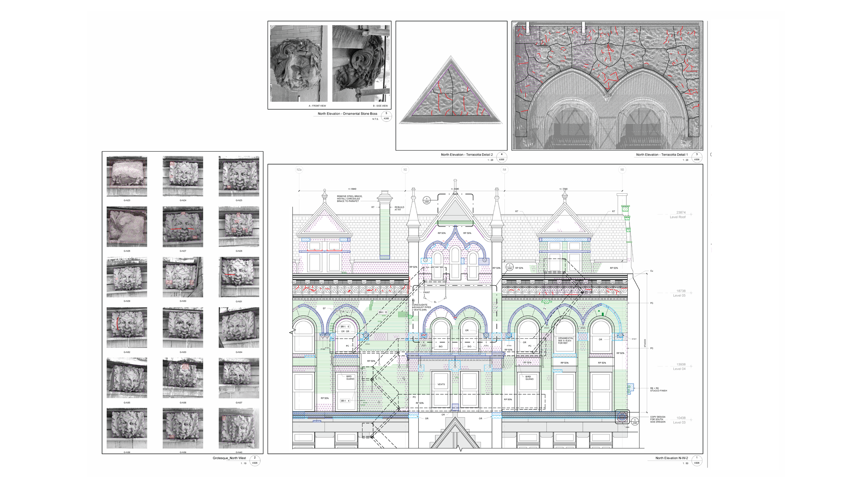Click the 'North Elevation - Terracotta Detail 2' title
Viewport: 868px width, 488px height.
point(467,155)
